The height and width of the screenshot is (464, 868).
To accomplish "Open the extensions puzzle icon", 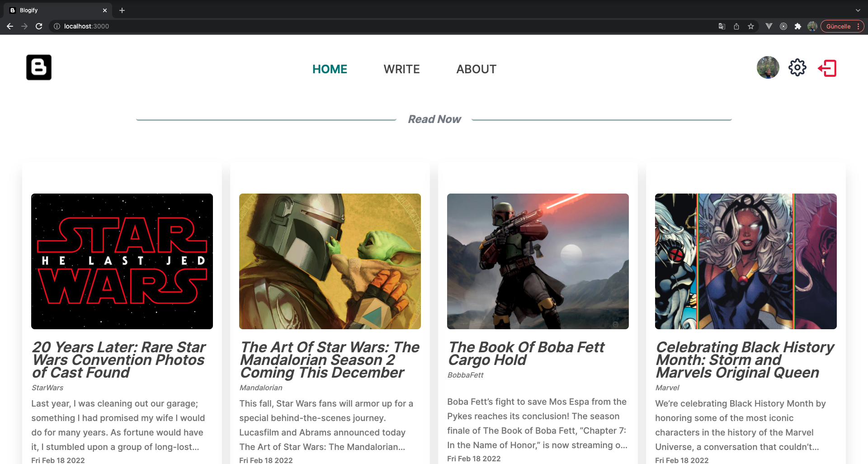I will (798, 26).
